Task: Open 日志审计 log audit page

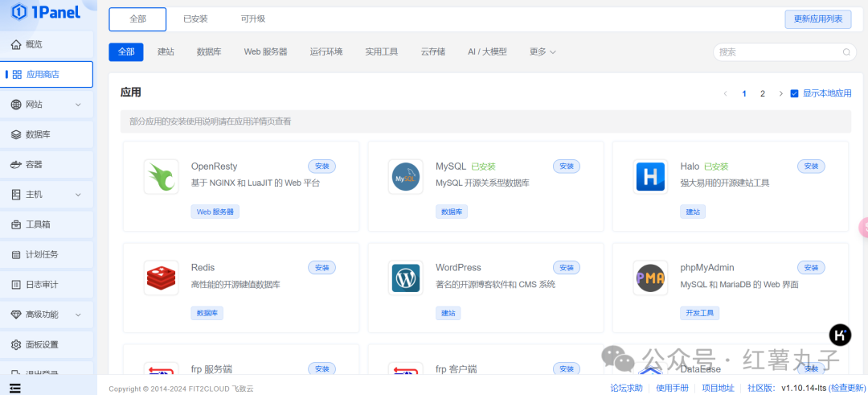Action: point(47,284)
